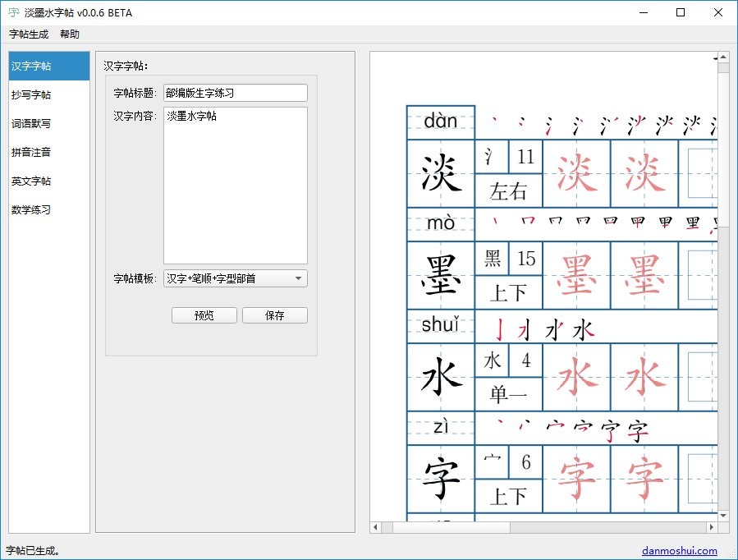Click the preview scrollbar up arrow
The height and width of the screenshot is (560, 738).
click(723, 56)
